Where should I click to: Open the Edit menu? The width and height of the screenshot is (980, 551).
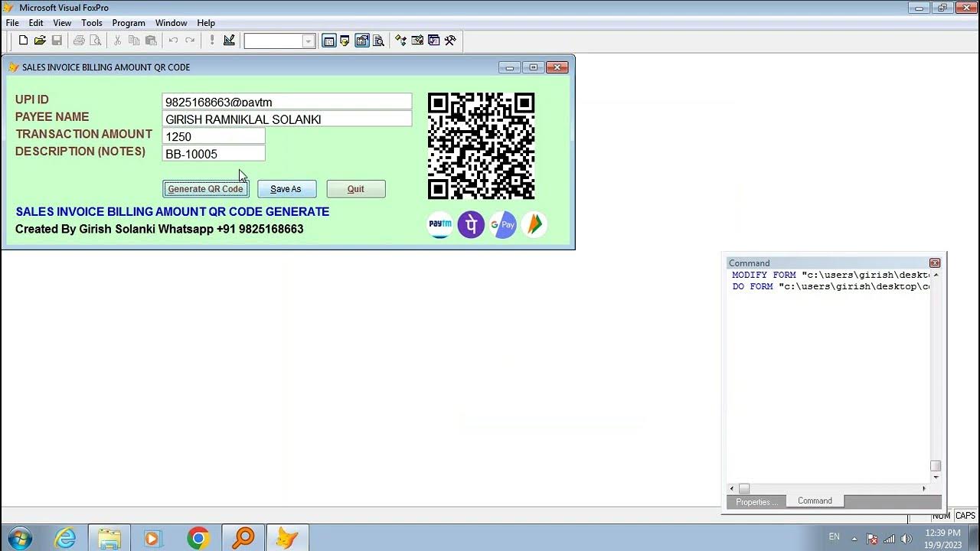click(x=36, y=23)
